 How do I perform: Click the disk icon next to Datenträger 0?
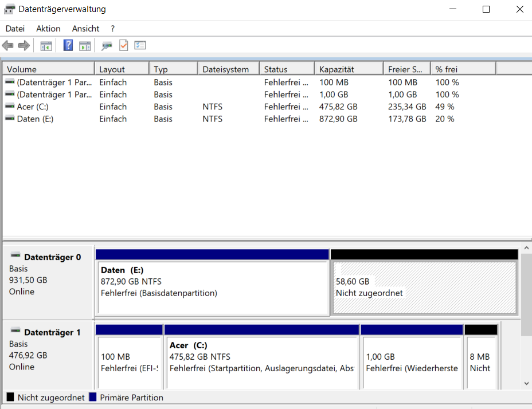15,255
